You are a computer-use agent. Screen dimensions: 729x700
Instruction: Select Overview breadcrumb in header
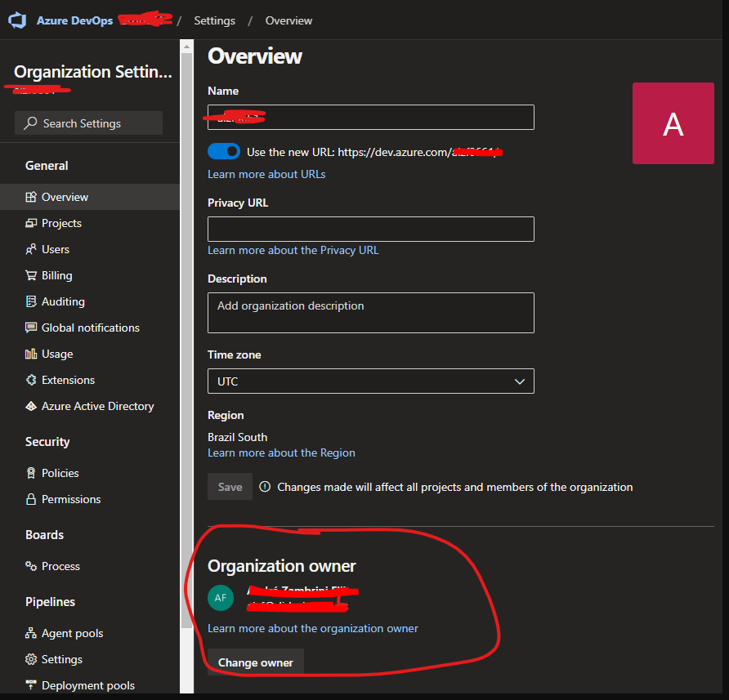[288, 20]
